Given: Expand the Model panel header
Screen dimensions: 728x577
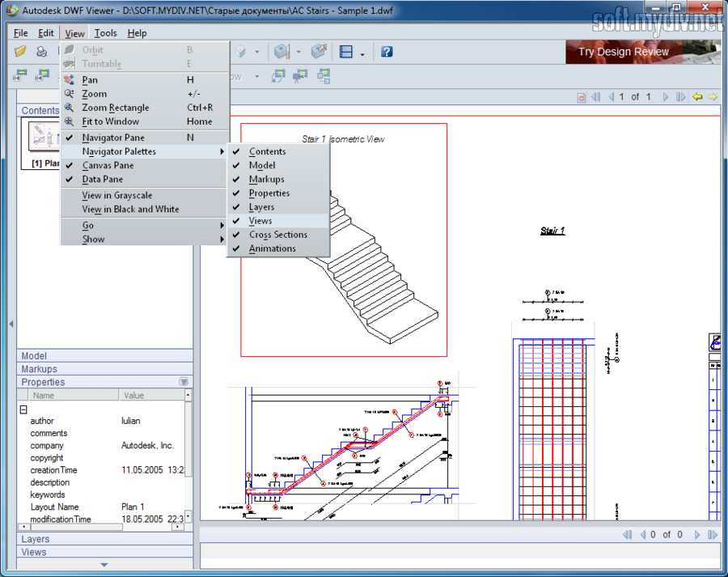Looking at the screenshot, I should coord(105,356).
